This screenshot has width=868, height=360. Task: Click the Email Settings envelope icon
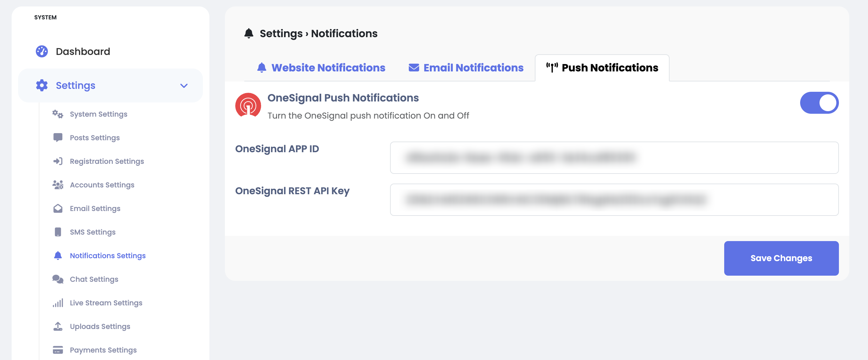pyautogui.click(x=58, y=208)
